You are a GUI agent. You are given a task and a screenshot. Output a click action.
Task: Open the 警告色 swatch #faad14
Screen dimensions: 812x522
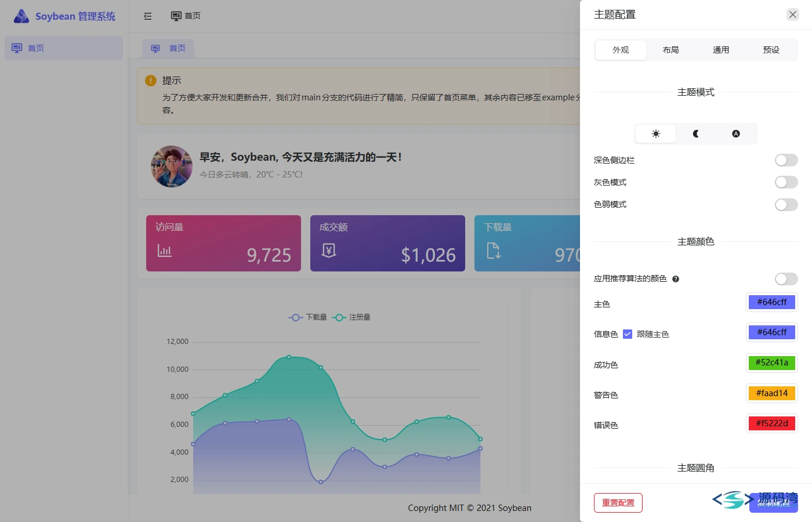point(772,393)
